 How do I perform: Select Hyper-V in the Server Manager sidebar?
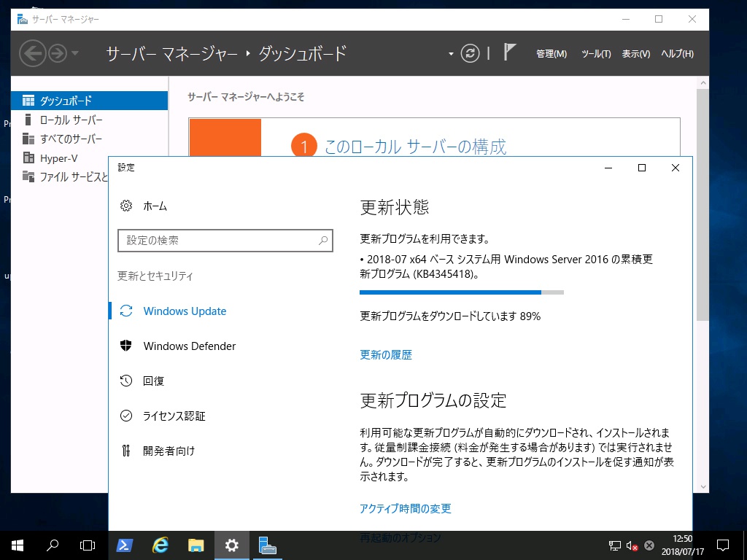click(60, 158)
